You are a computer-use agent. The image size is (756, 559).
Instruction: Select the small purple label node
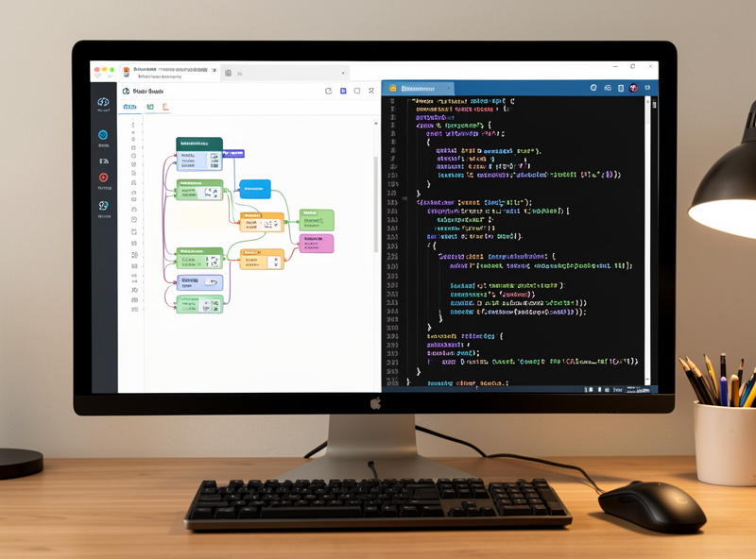click(233, 153)
